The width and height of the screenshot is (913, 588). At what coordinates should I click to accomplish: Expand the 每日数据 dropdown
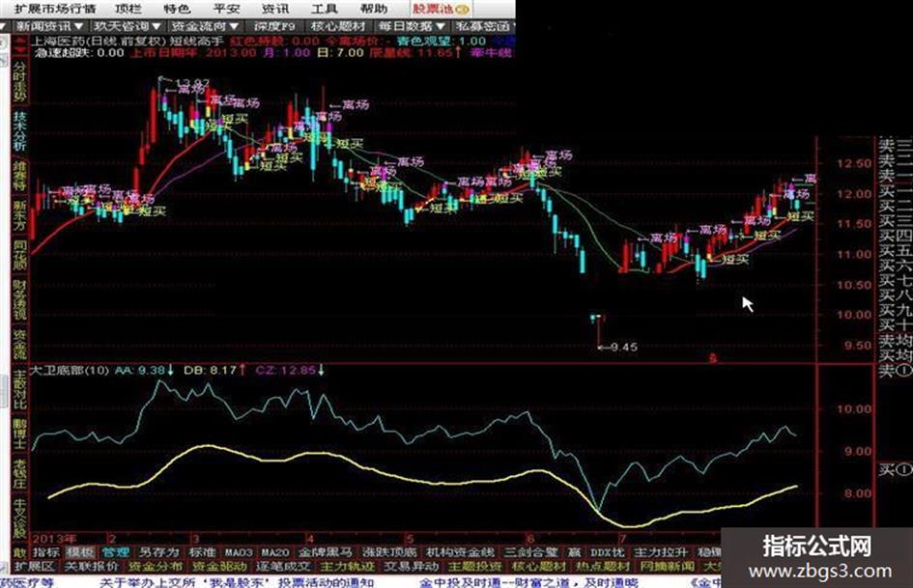tap(412, 26)
